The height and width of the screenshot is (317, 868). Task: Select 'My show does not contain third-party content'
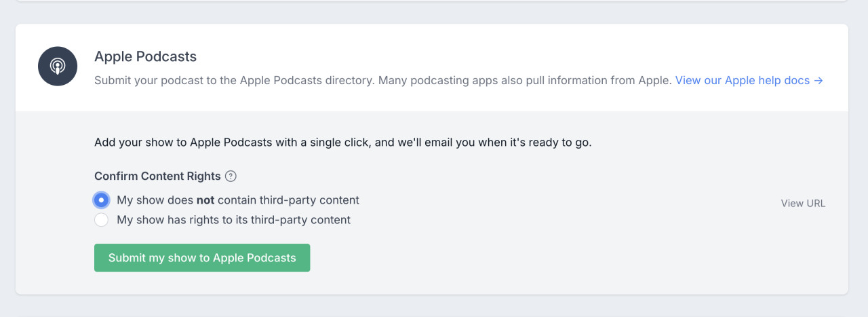(x=101, y=200)
